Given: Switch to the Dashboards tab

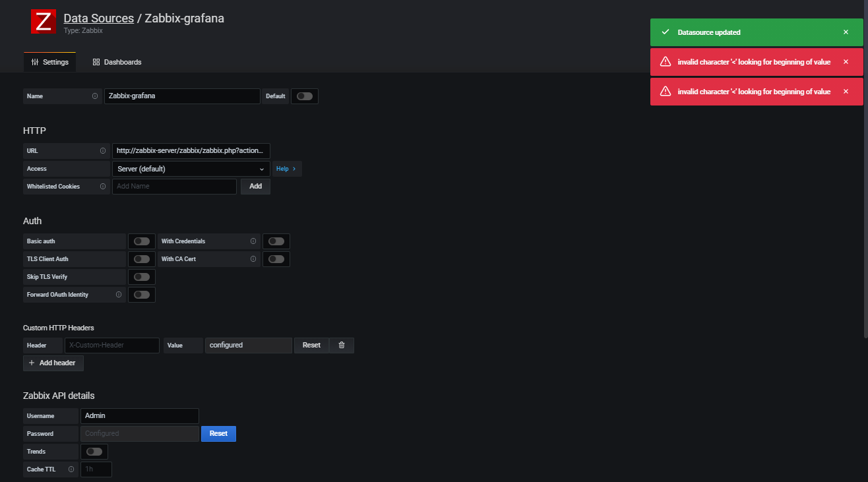Looking at the screenshot, I should [117, 62].
